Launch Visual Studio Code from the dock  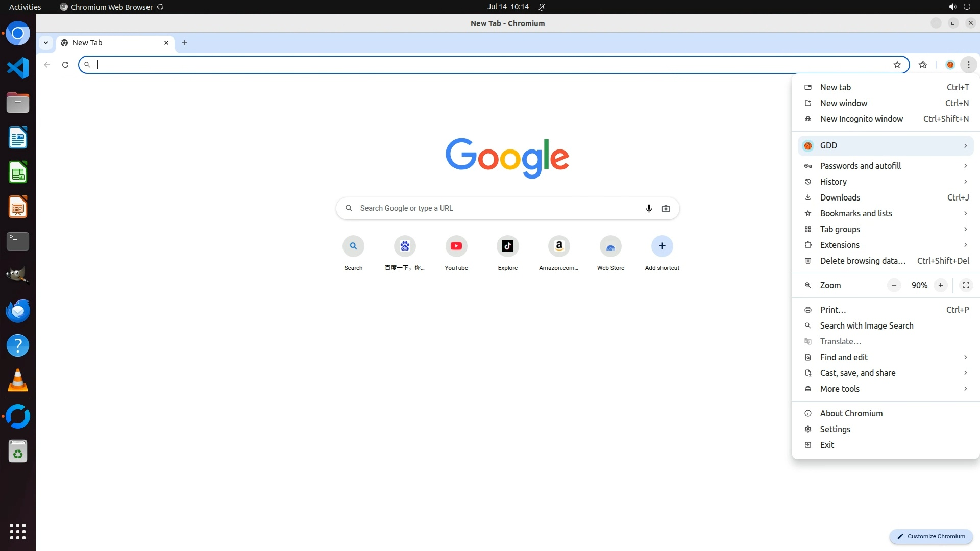18,68
